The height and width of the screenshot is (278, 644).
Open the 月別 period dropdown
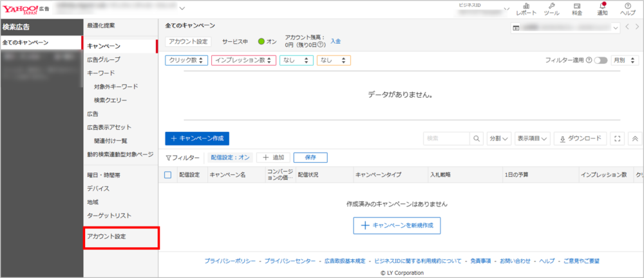[625, 60]
